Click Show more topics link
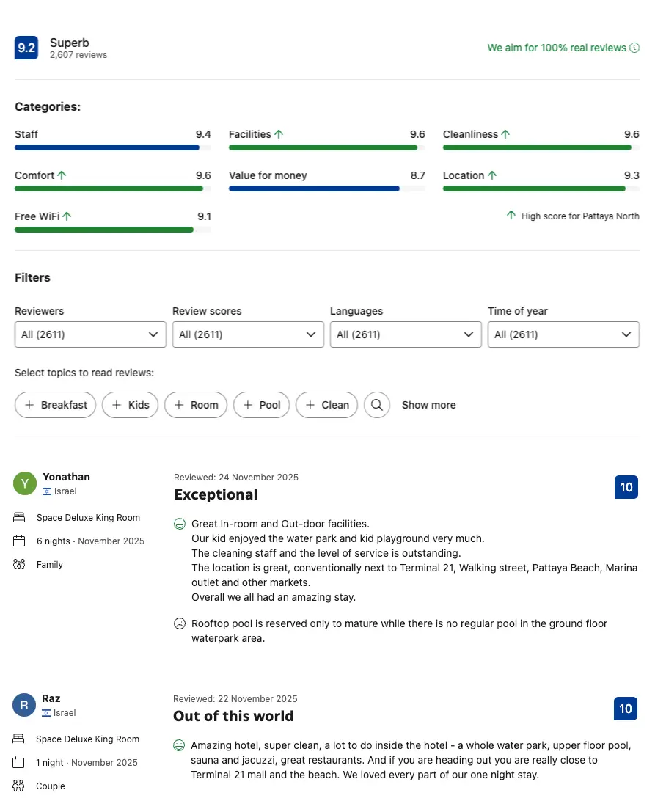Screen dimensions: 655x812 pos(428,405)
